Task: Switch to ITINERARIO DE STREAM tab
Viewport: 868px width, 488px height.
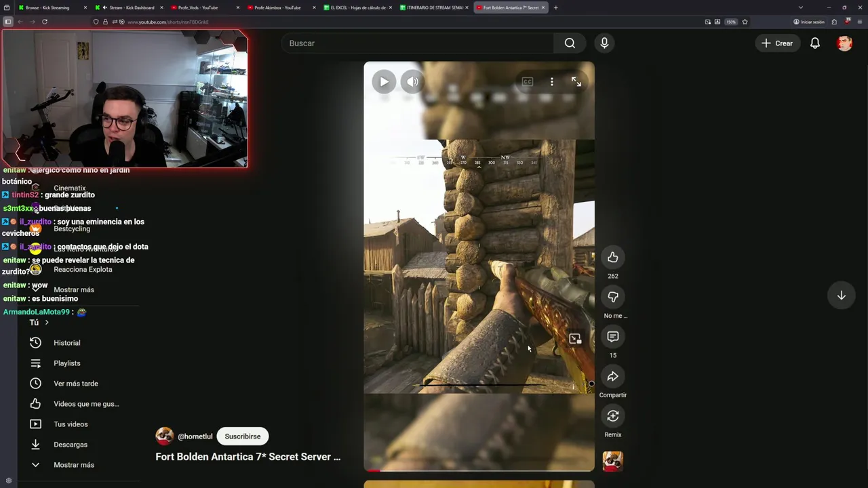Action: point(433,7)
